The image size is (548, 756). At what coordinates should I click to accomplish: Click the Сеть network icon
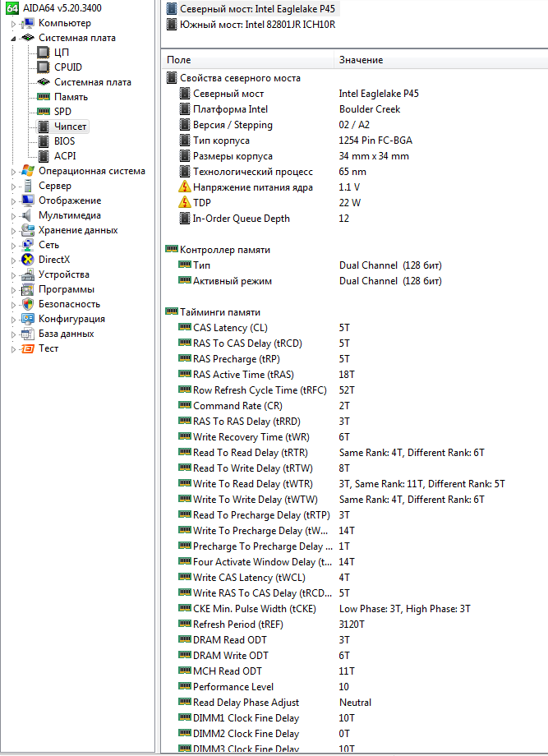tap(28, 245)
